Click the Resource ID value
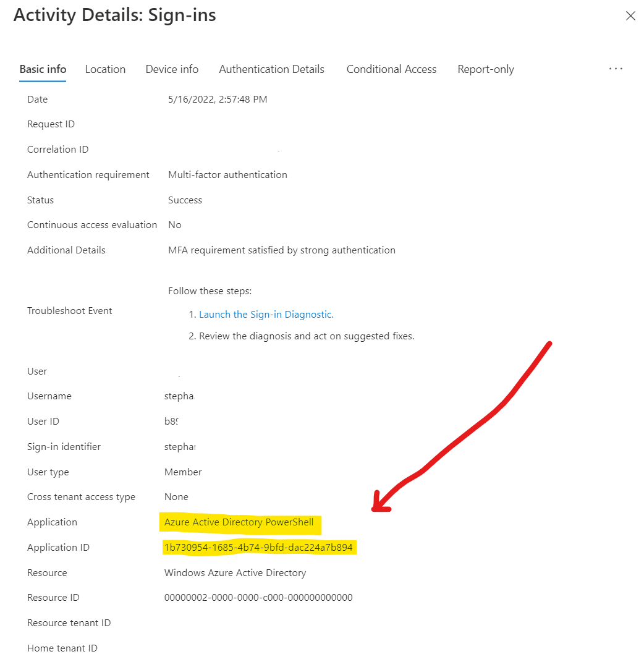The height and width of the screenshot is (662, 644). click(x=258, y=597)
